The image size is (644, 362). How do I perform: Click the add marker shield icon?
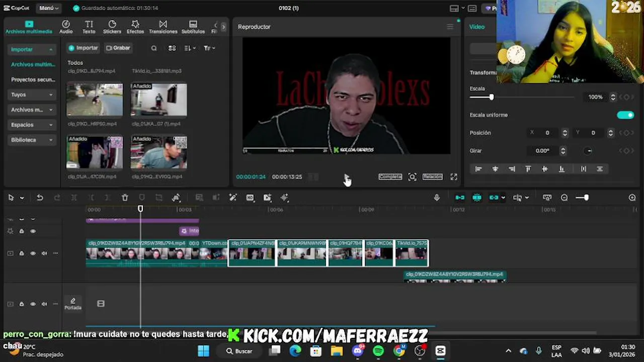point(142,198)
